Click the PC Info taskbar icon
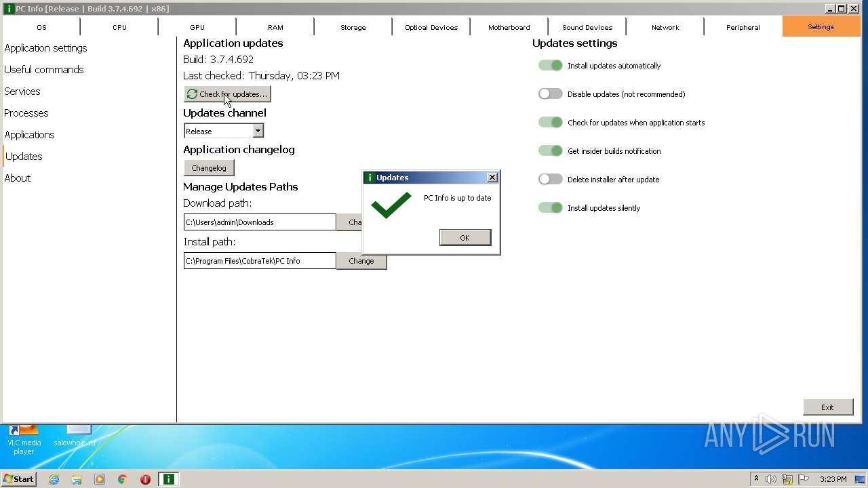868x488 pixels. (x=168, y=479)
